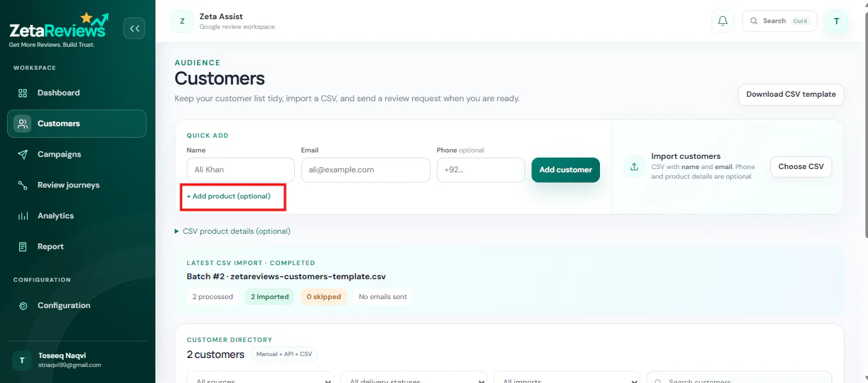Click the Campaigns paper-plane icon
The height and width of the screenshot is (383, 868).
pyautogui.click(x=23, y=154)
